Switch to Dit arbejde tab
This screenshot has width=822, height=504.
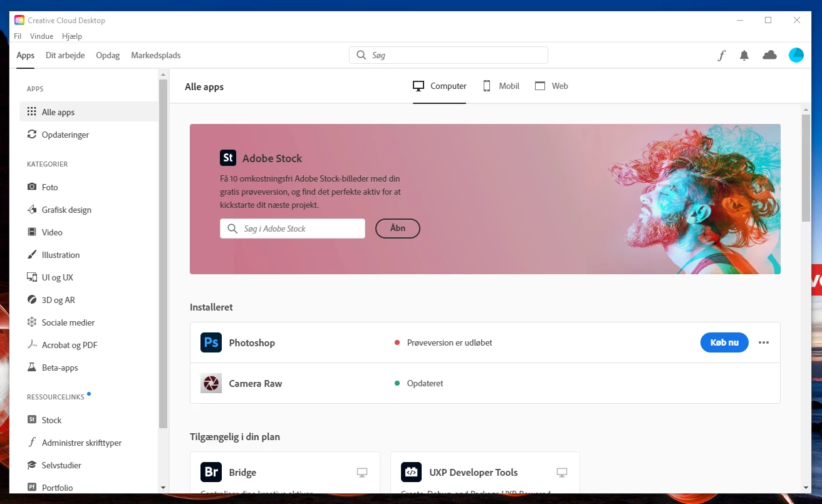coord(65,55)
